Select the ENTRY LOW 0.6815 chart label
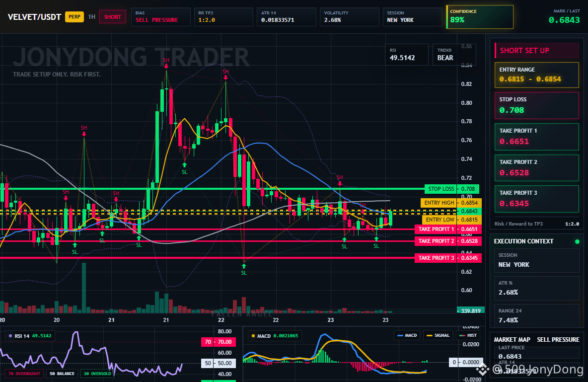This screenshot has height=382, width=588. coord(451,220)
